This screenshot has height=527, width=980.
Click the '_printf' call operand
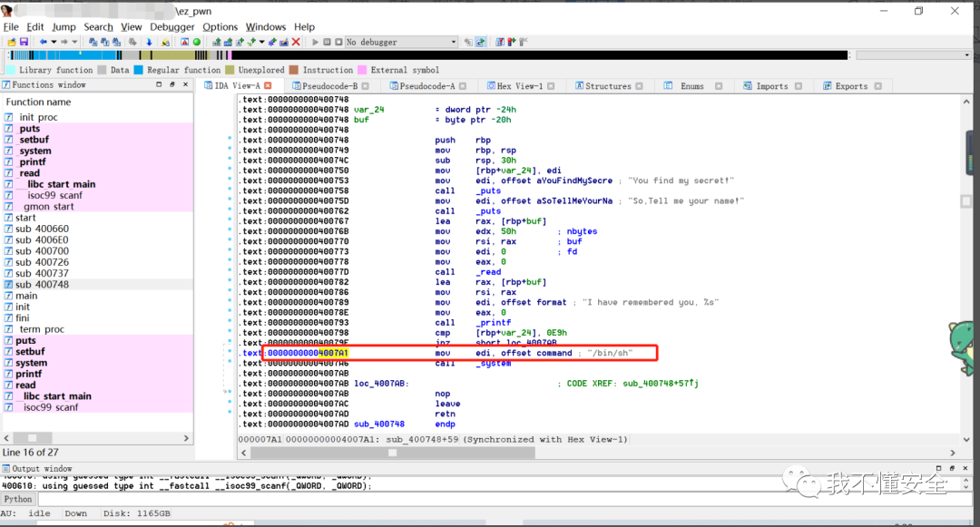coord(493,322)
